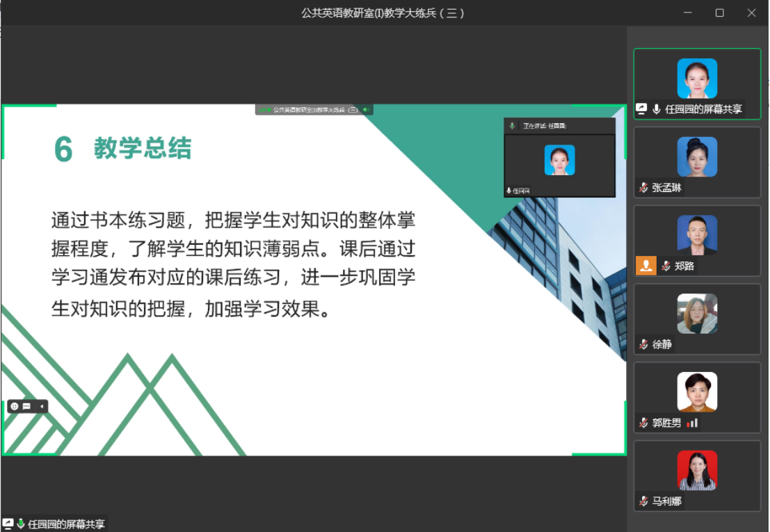This screenshot has height=532, width=770.
Task: Maximize the meeting window
Action: pos(719,13)
